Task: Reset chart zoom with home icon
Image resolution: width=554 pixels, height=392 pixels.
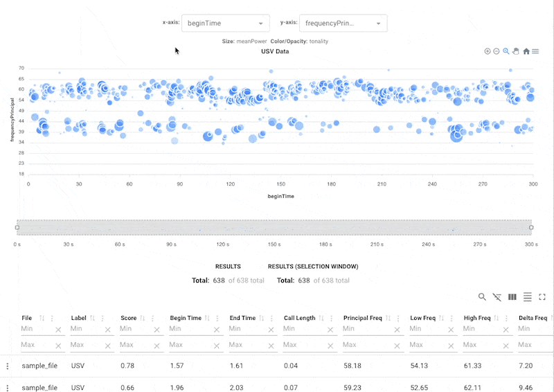Action: (x=526, y=51)
